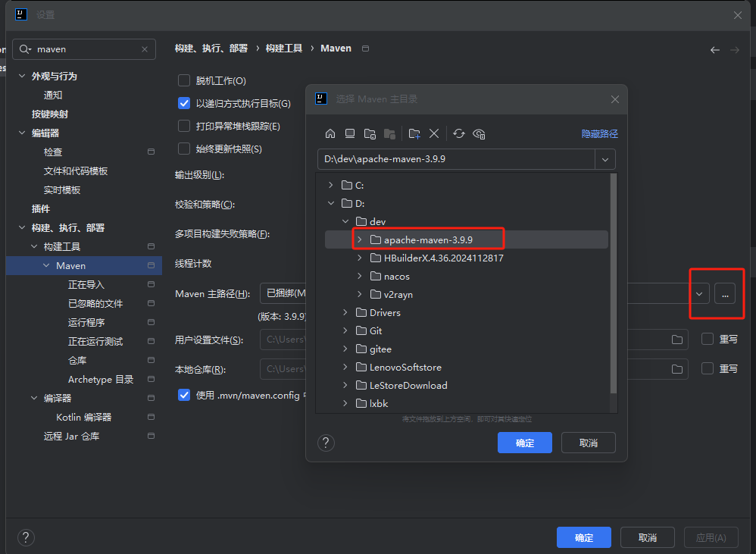Click the 隐藏路径 link
The image size is (756, 554).
(599, 133)
